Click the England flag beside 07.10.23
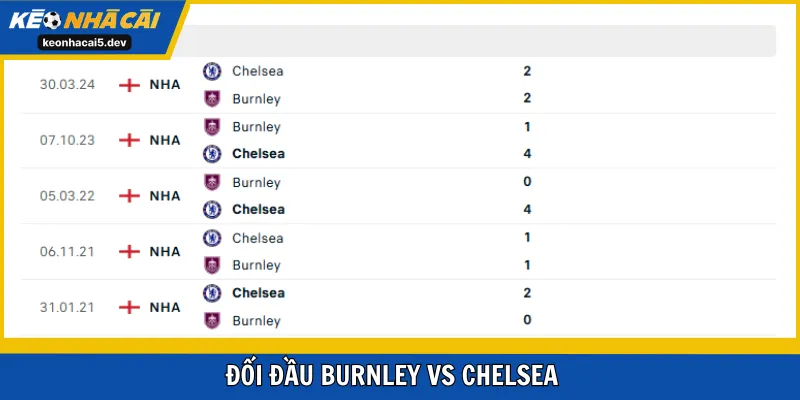 [x=129, y=140]
